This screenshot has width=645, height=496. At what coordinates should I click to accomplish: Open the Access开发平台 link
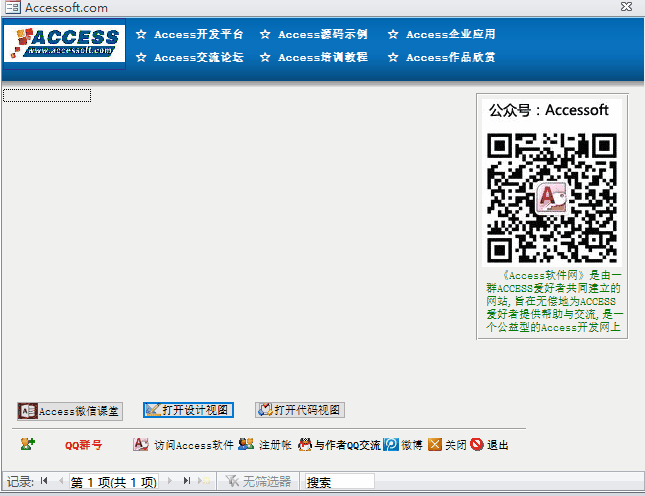[198, 34]
